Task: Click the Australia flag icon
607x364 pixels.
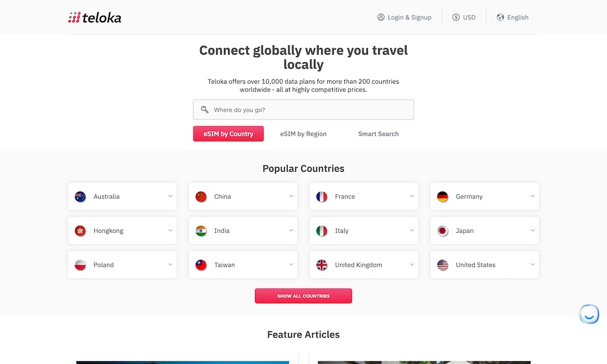Action: point(80,197)
